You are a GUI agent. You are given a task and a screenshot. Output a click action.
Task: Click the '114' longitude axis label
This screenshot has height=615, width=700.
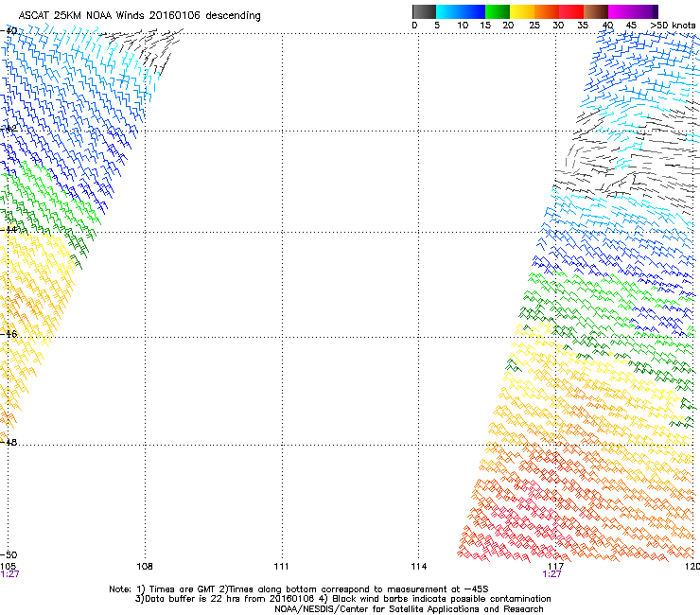pyautogui.click(x=419, y=567)
